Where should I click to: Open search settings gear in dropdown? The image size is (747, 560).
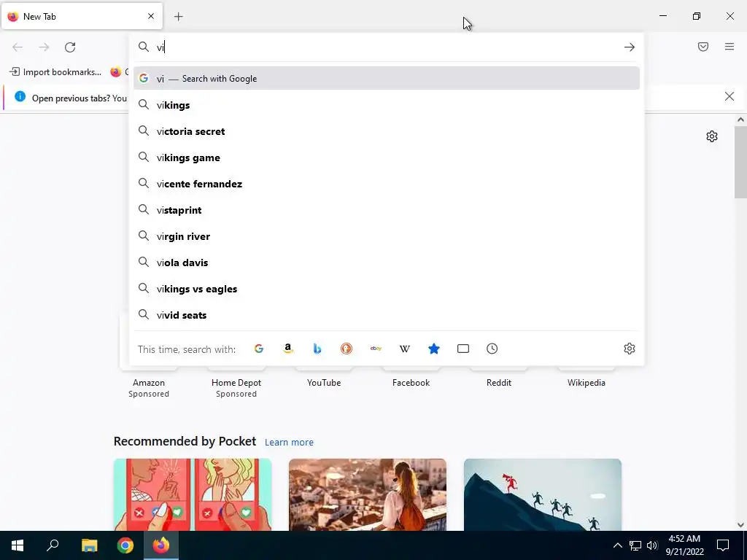[x=630, y=349]
